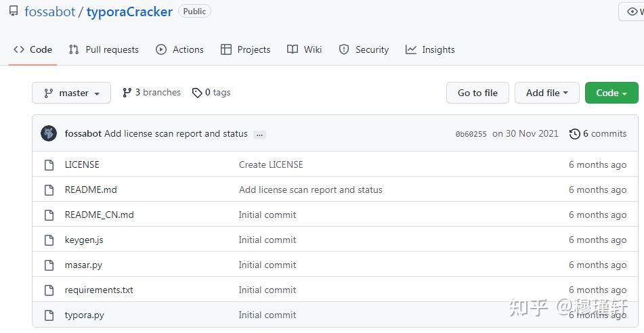Click the history clock icon beside 6 commits

click(x=574, y=134)
